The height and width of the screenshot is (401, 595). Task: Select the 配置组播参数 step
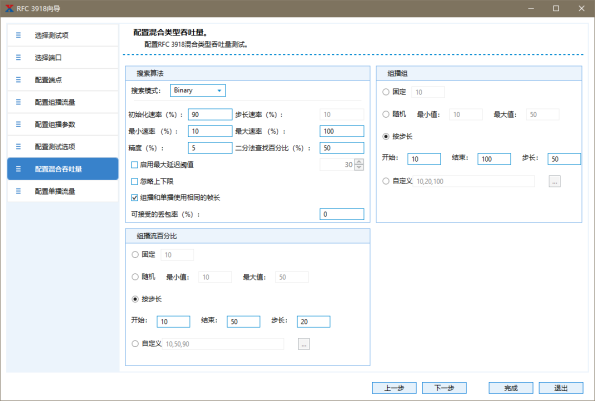[63, 124]
